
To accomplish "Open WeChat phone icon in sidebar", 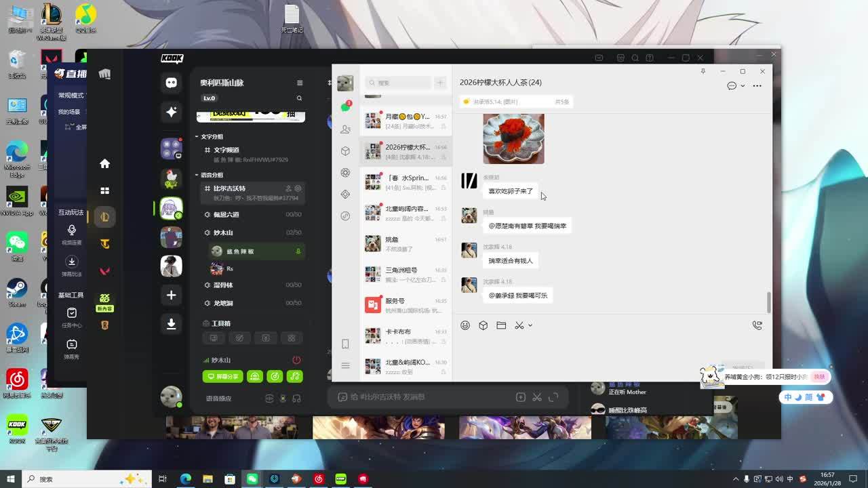I will click(x=345, y=344).
